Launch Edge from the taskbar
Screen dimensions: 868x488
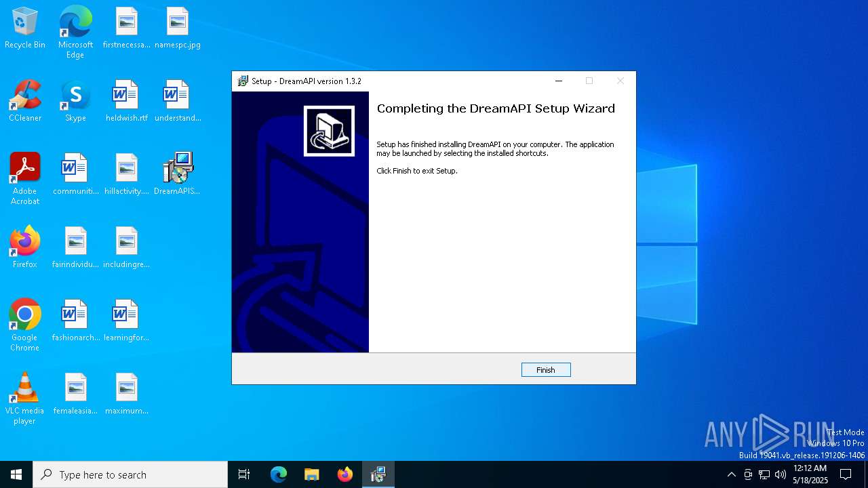(279, 474)
